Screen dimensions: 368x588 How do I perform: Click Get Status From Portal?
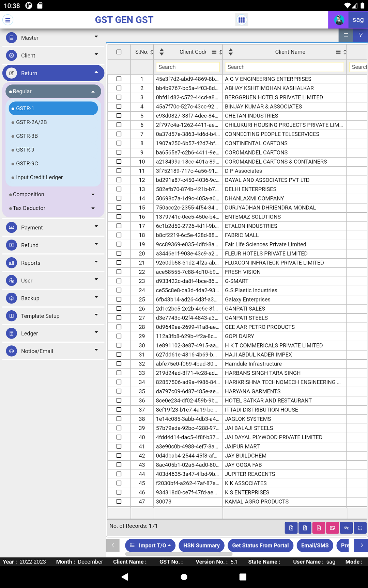pyautogui.click(x=260, y=545)
